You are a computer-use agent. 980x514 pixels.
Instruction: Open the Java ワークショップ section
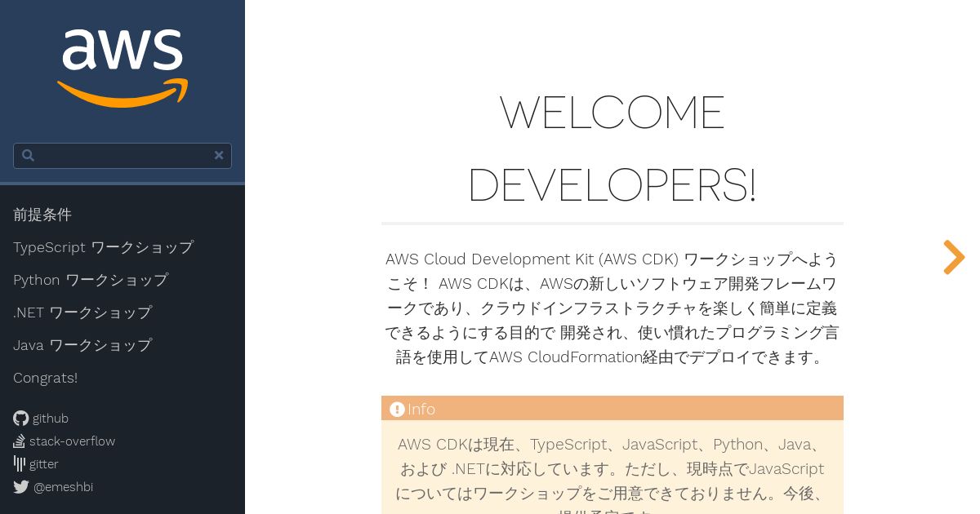click(x=82, y=345)
